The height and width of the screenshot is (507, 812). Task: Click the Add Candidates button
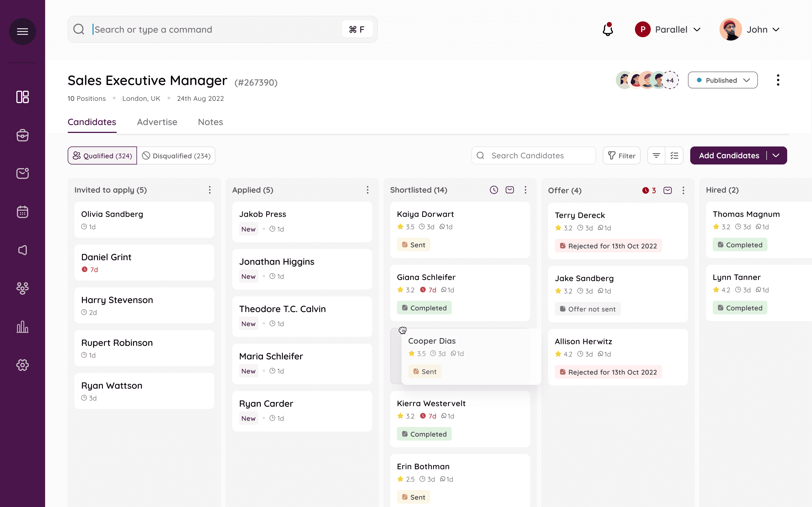[729, 155]
